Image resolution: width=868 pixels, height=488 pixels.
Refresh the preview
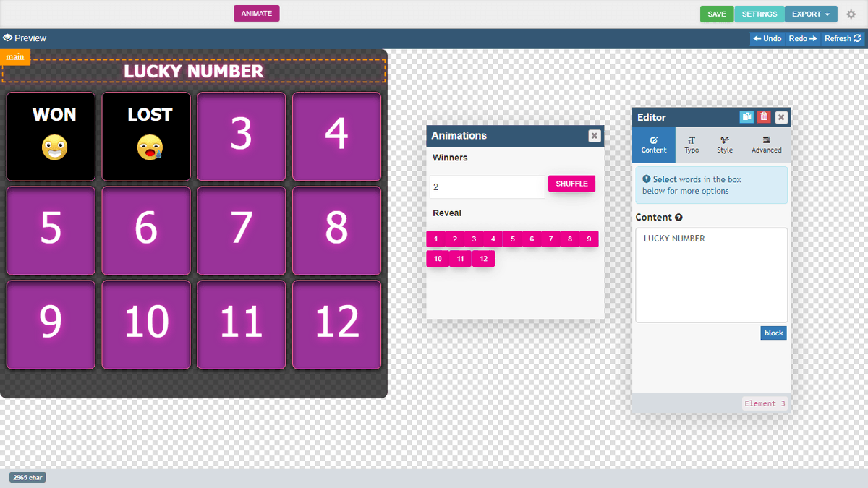click(x=843, y=38)
